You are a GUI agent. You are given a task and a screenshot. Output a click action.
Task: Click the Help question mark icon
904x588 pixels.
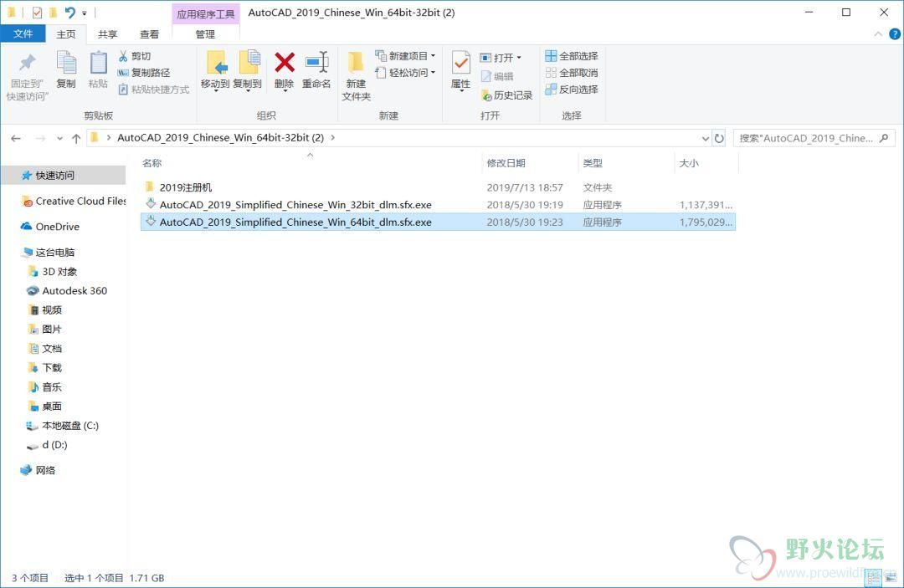click(x=894, y=34)
